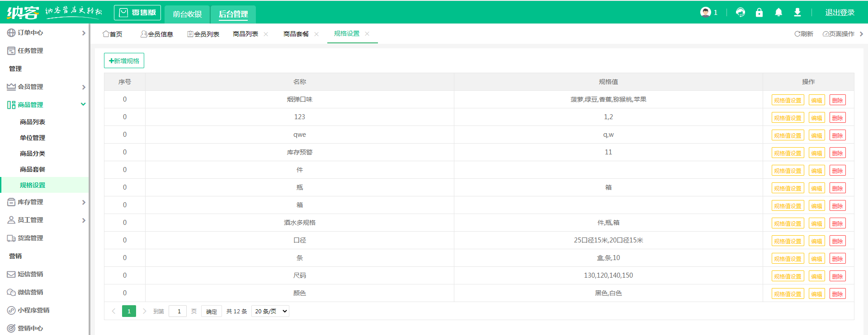Screen dimensions: 868x335
Task: Open the 首页 tab
Action: click(x=113, y=34)
